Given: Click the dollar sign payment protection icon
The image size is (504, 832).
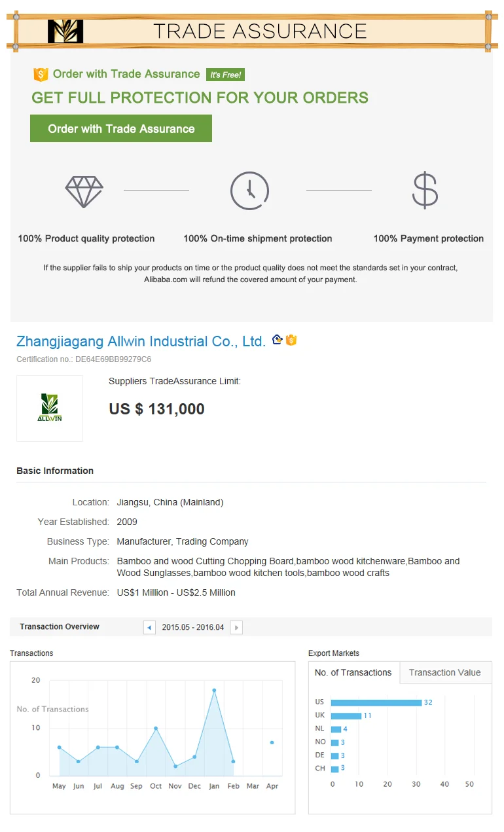Looking at the screenshot, I should click(425, 190).
